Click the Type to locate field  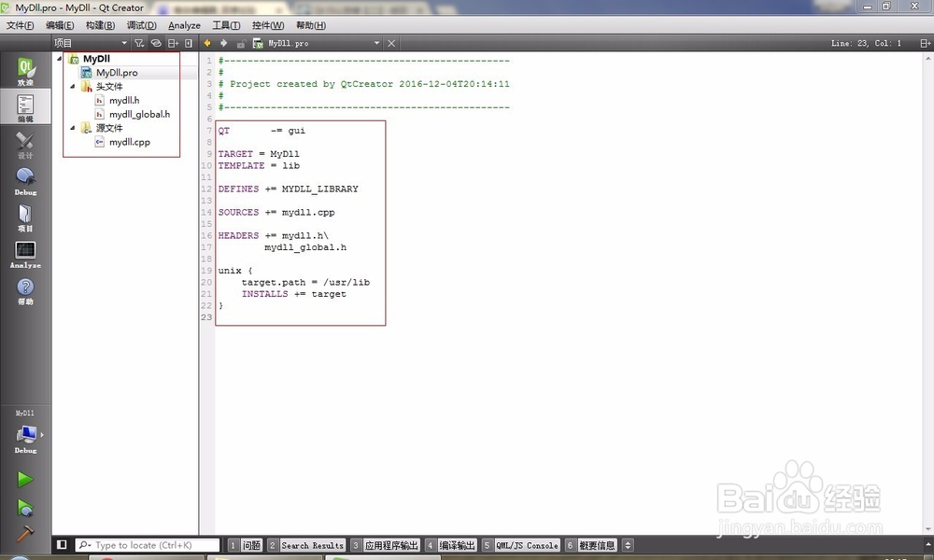pyautogui.click(x=148, y=545)
